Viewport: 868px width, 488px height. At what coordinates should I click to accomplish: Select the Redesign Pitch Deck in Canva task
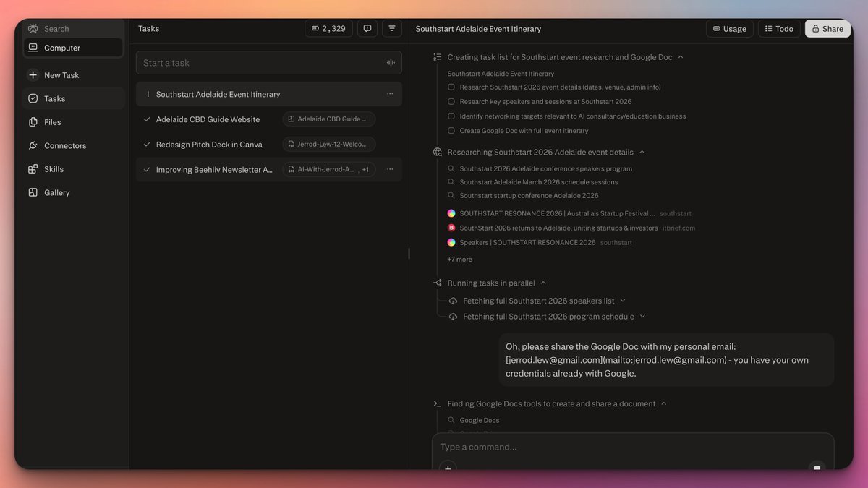(209, 145)
